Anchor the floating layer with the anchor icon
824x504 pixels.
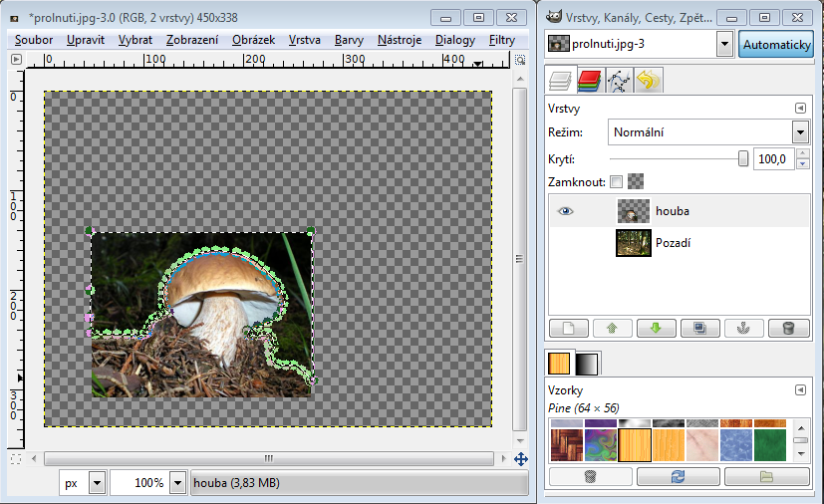pyautogui.click(x=743, y=328)
